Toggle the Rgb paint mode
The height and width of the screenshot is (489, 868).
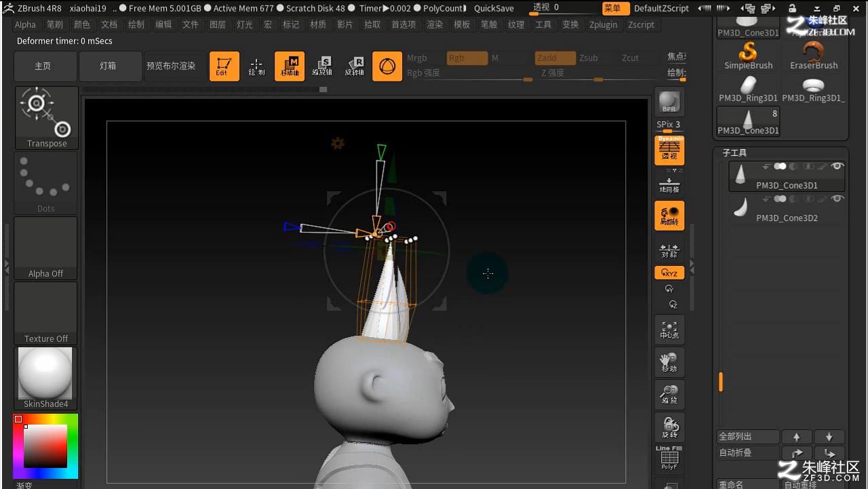tap(467, 58)
